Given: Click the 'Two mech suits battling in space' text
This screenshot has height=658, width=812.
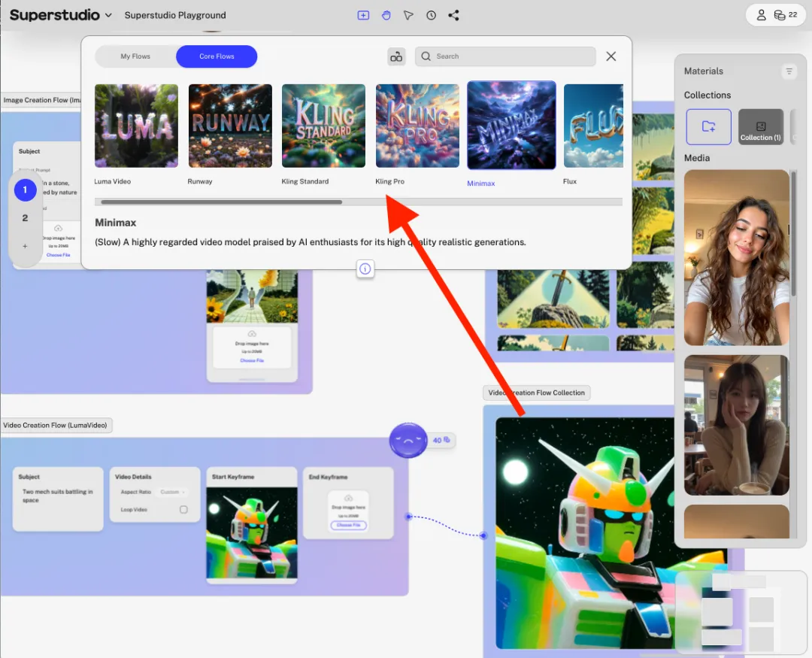Looking at the screenshot, I should click(57, 496).
